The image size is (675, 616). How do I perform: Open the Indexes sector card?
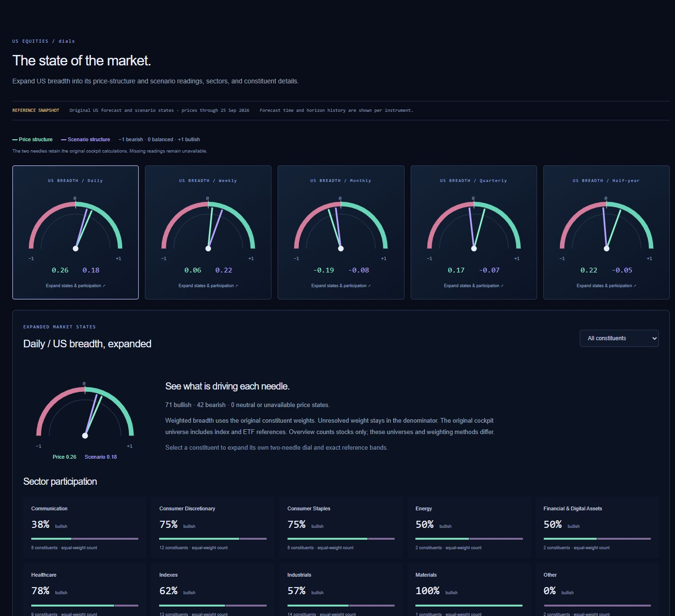tap(213, 590)
